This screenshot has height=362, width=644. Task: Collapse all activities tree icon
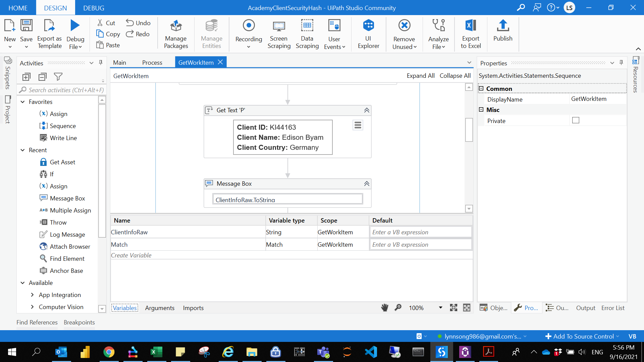[x=42, y=77]
